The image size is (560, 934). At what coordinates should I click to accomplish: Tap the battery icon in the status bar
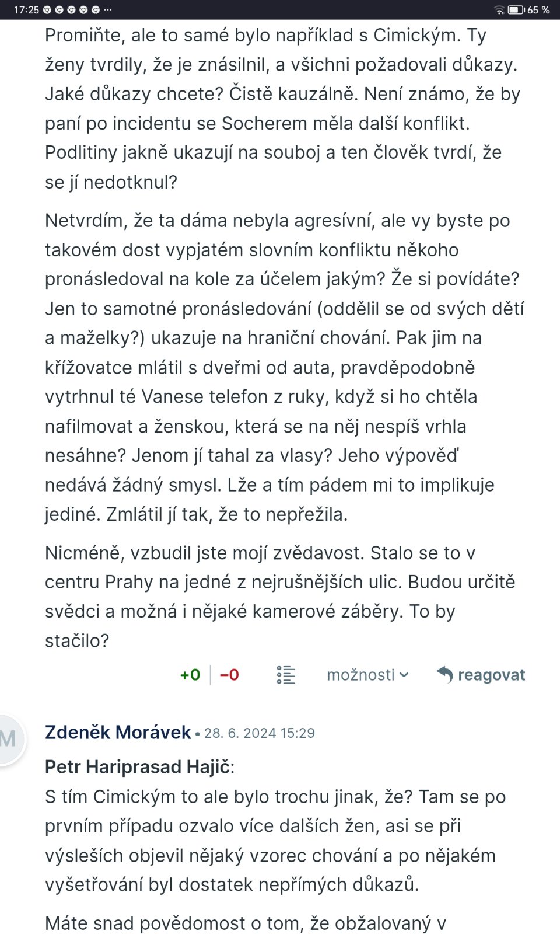click(x=516, y=10)
